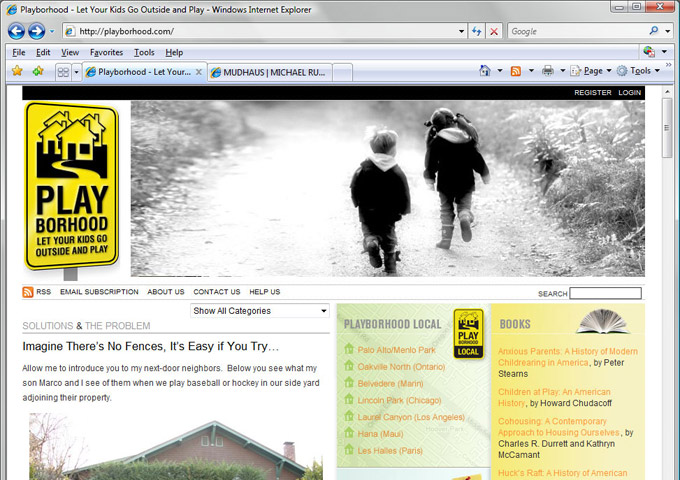This screenshot has width=680, height=480.
Task: Expand the Show All Categories dropdown
Action: pyautogui.click(x=260, y=311)
